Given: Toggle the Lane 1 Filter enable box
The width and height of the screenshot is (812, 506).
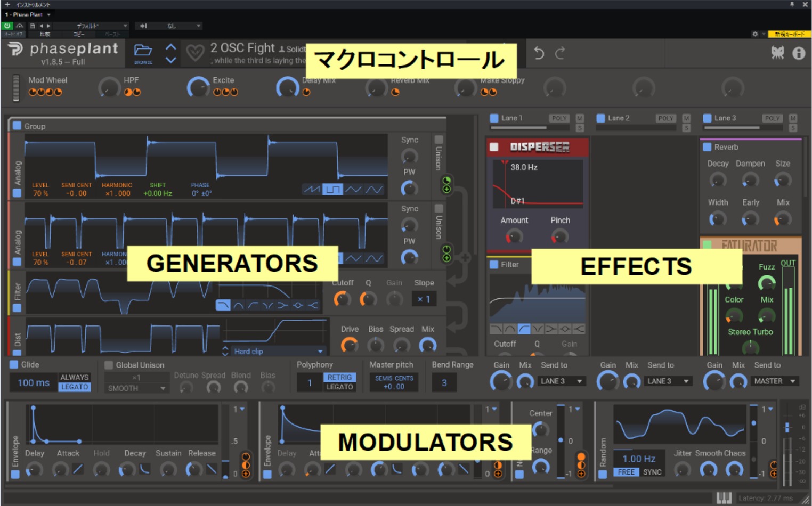Looking at the screenshot, I should (x=494, y=264).
